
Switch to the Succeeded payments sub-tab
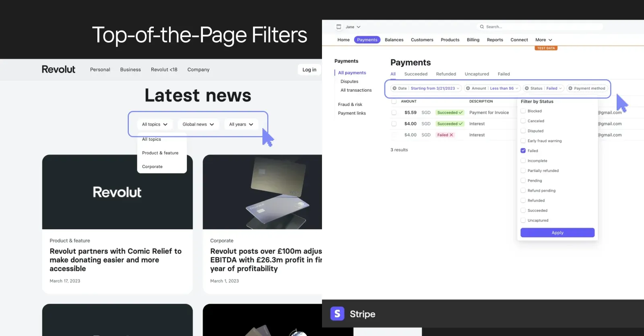(416, 74)
